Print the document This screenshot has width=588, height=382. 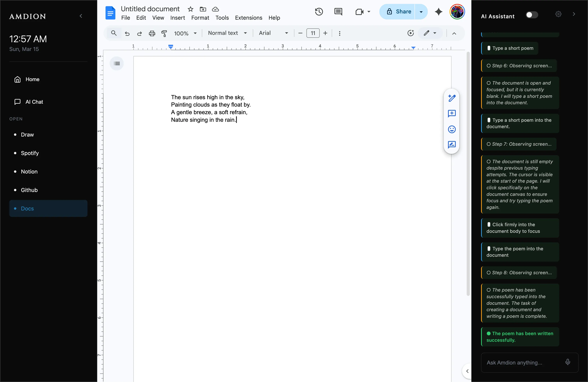[x=152, y=33]
